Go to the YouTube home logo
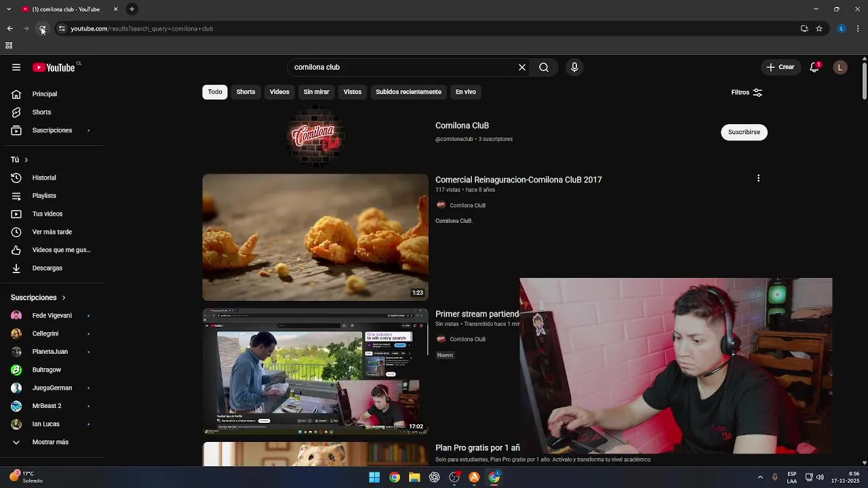The image size is (868, 488). (x=54, y=67)
